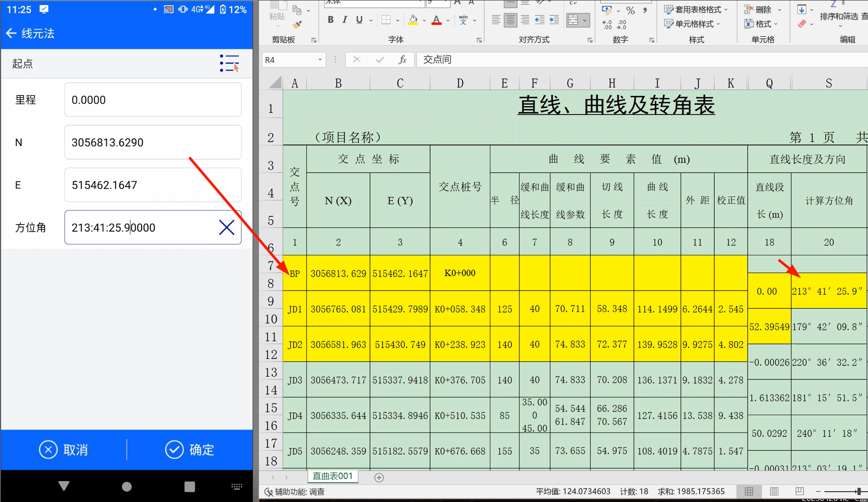Open the 删除 cells dropdown
This screenshot has width=868, height=502.
(763, 9)
